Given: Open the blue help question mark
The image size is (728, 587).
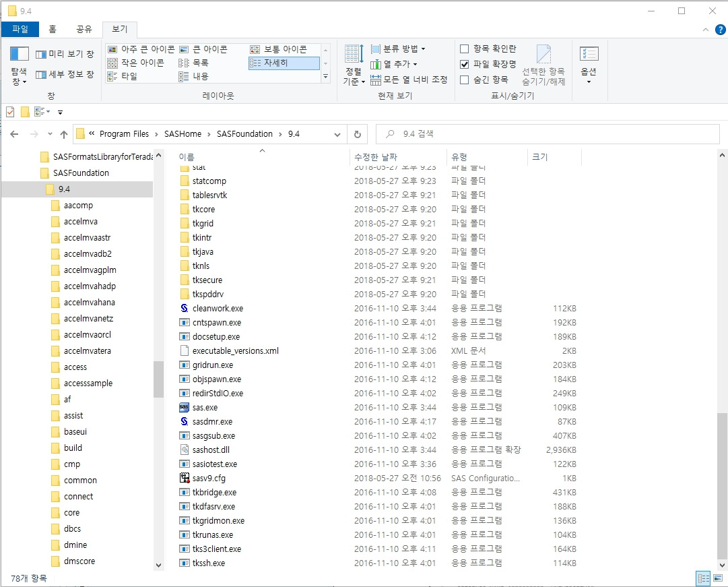Looking at the screenshot, I should [x=720, y=30].
